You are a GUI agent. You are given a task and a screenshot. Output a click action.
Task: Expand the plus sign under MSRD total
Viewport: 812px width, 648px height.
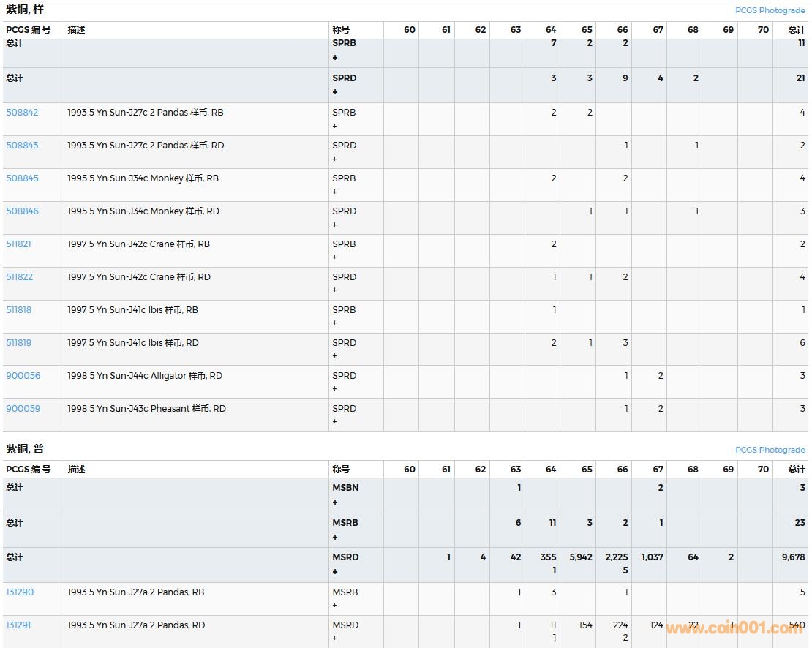[335, 572]
